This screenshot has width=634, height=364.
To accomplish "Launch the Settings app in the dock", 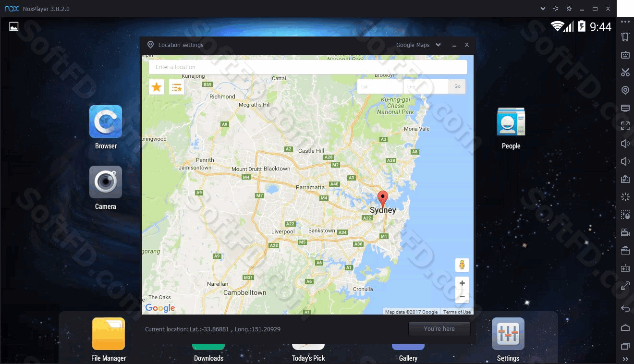I will click(508, 334).
